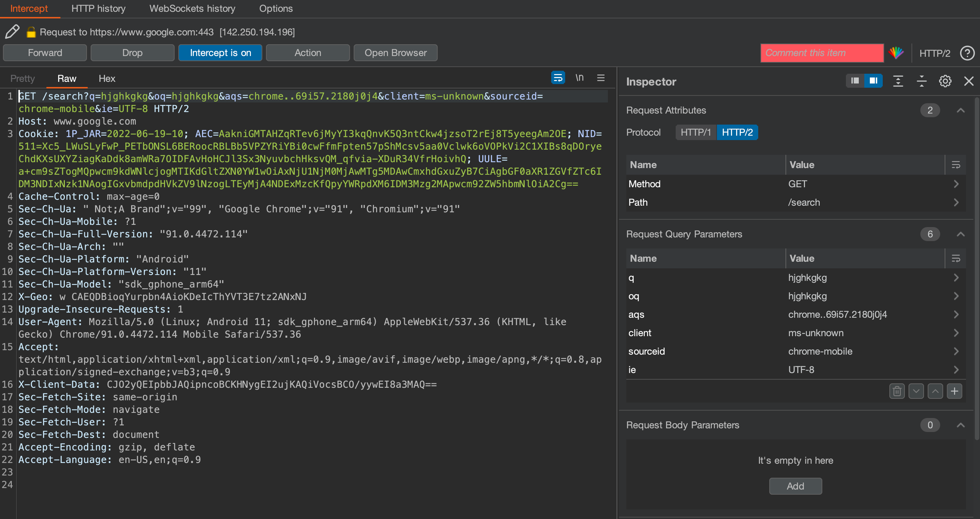Expand the Path /search row arrow
Image resolution: width=980 pixels, height=519 pixels.
point(956,202)
